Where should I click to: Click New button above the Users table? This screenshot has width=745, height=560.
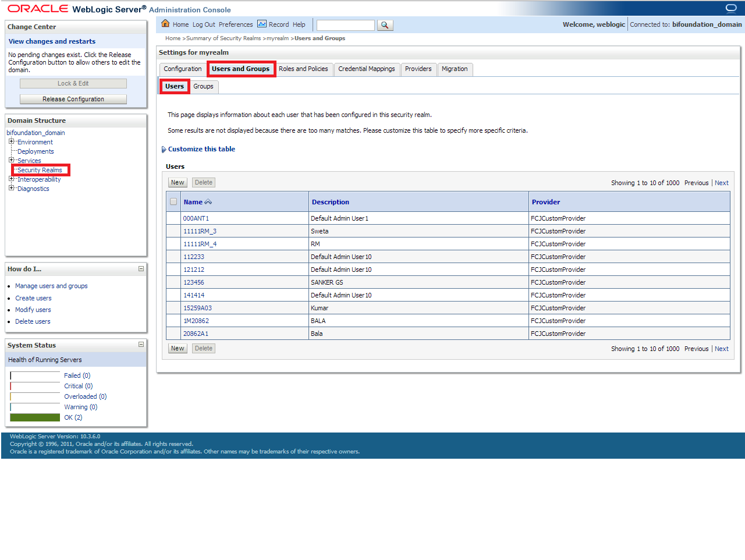178,182
